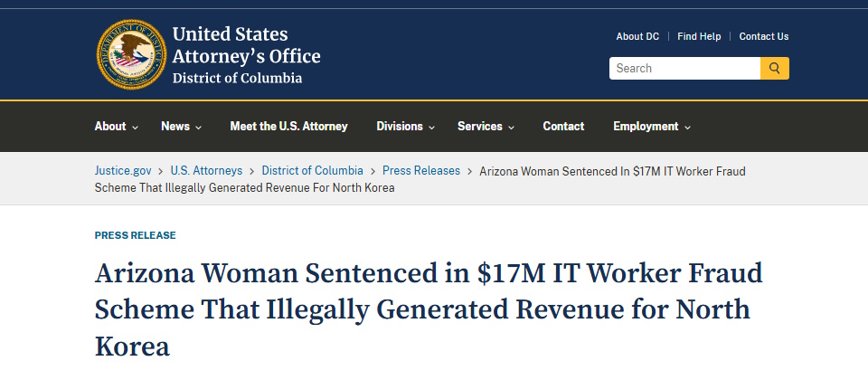Open the About DC link
Screen dimensions: 868x380
(x=637, y=36)
